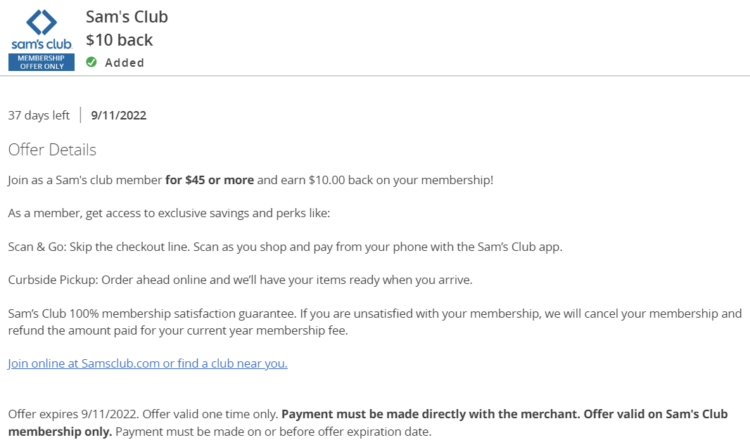This screenshot has height=440, width=750.
Task: Click the As a member perks line
Action: 169,213
